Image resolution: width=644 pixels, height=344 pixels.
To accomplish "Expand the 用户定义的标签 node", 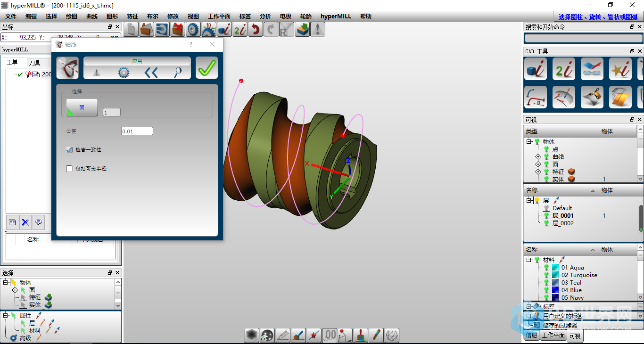I will point(529,316).
